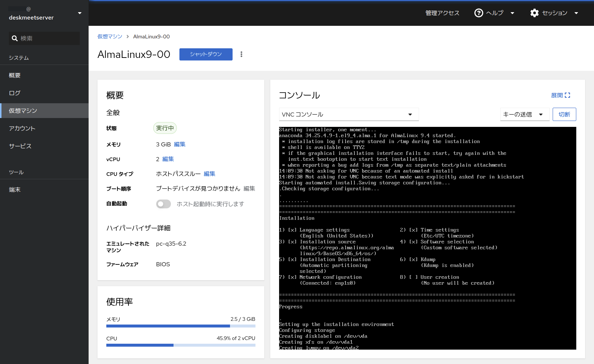Click the 45.9% of 2 vCPU value

236,338
